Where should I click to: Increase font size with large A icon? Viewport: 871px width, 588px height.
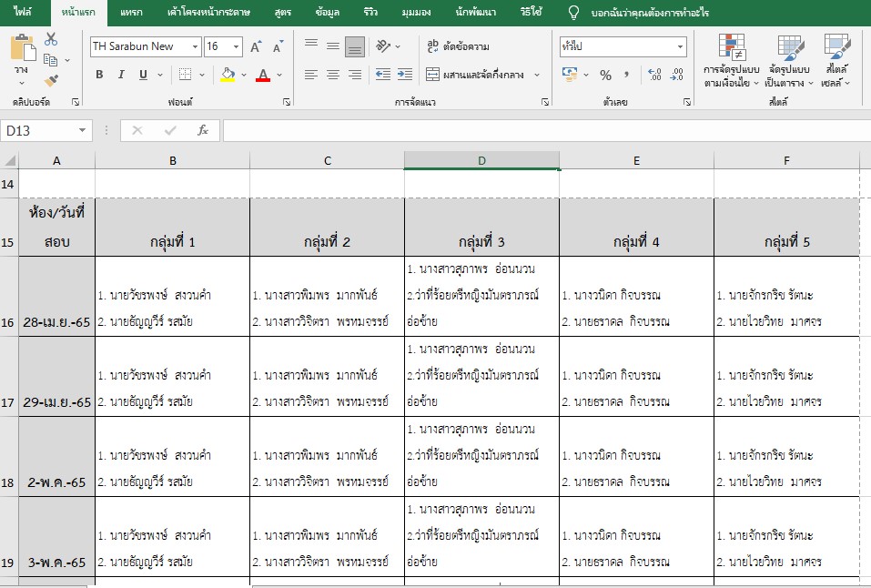(256, 46)
